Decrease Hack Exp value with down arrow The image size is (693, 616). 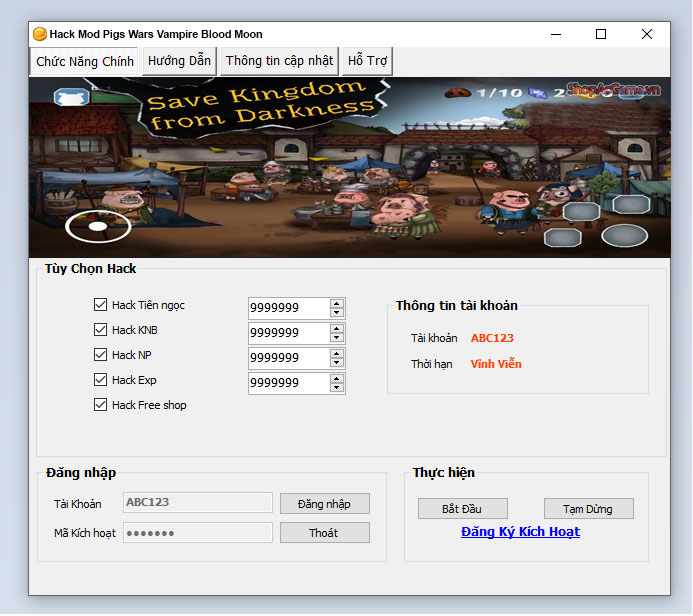[x=337, y=388]
